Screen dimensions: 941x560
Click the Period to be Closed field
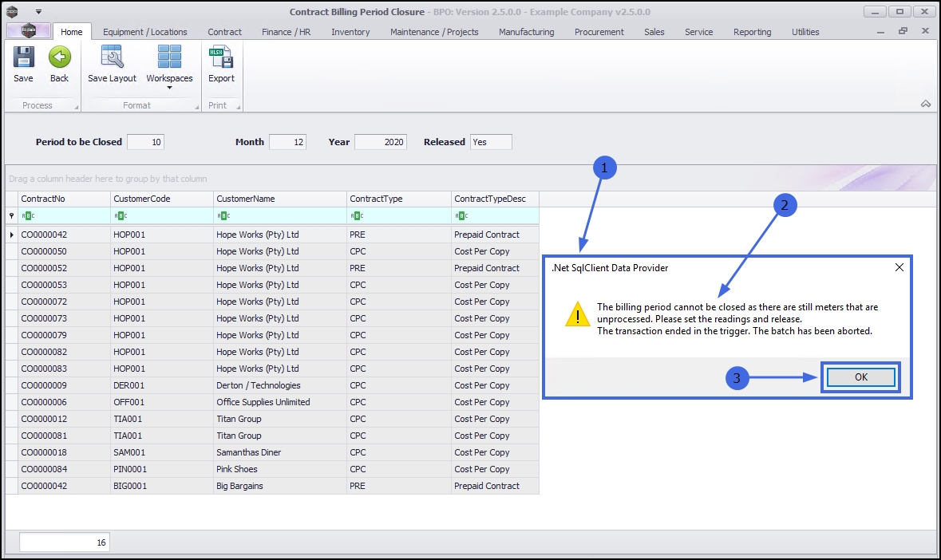tap(146, 142)
